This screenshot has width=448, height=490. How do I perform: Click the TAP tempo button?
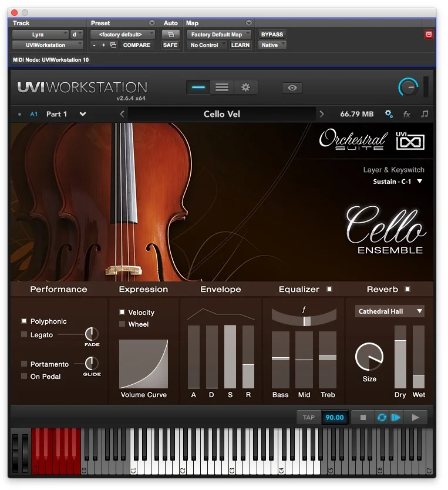308,418
